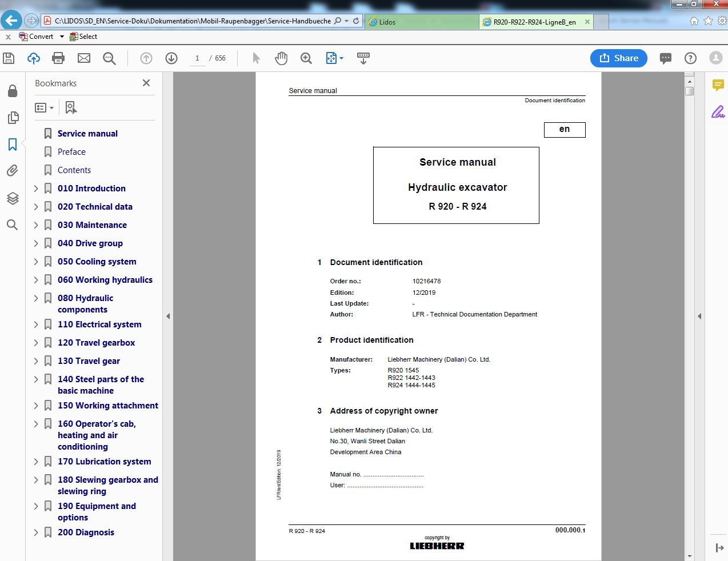Show the page thumbnails panel
Image resolution: width=728 pixels, height=561 pixels.
pos(13,118)
